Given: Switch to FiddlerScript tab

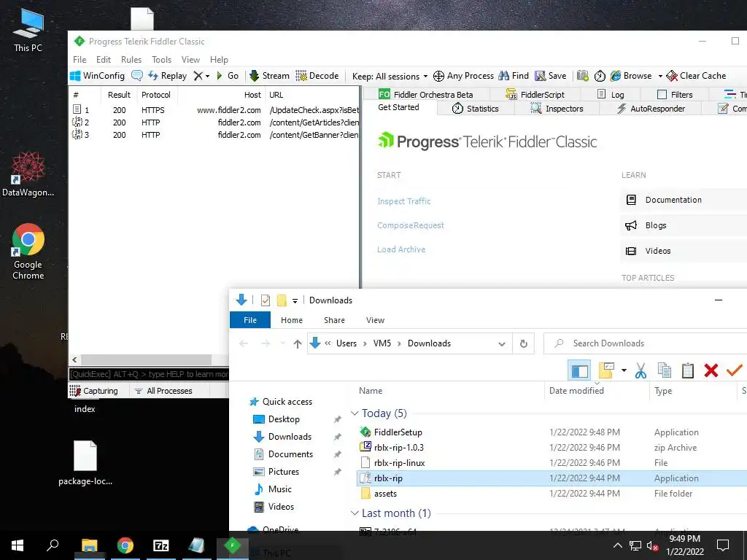Looking at the screenshot, I should point(535,94).
